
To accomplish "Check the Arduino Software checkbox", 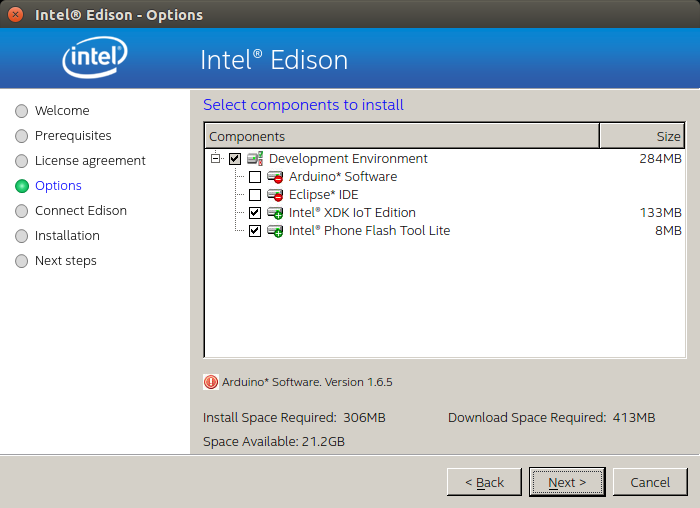I will click(255, 177).
